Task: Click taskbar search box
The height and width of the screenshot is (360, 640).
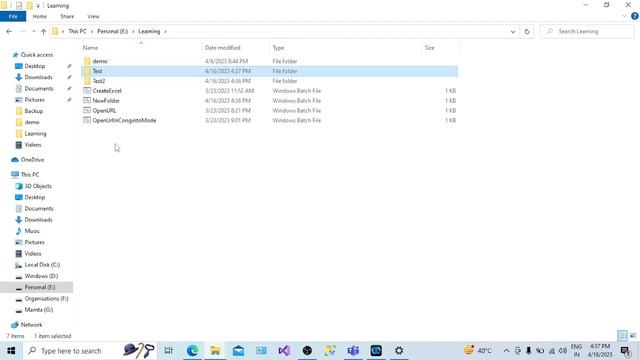Action: point(90,351)
